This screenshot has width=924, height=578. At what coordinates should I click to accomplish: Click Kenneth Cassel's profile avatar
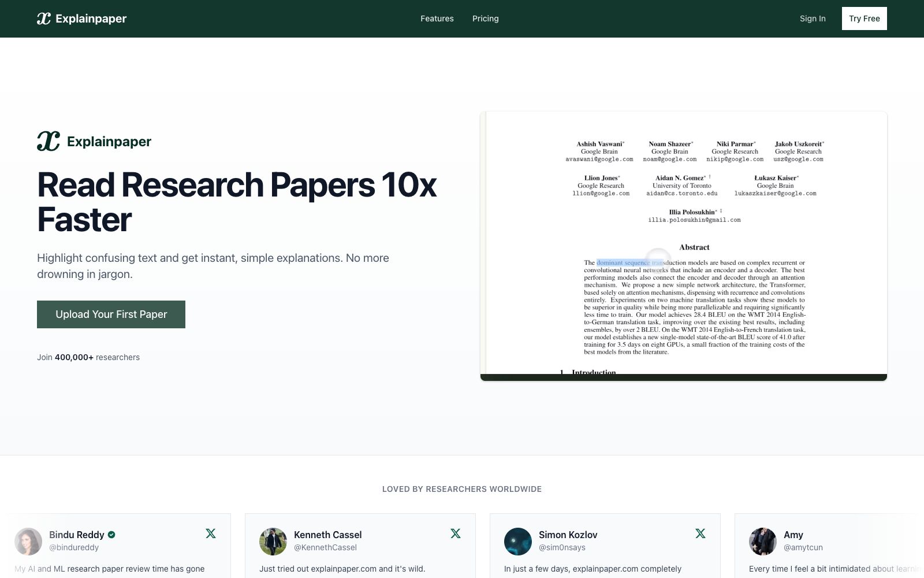click(x=273, y=542)
